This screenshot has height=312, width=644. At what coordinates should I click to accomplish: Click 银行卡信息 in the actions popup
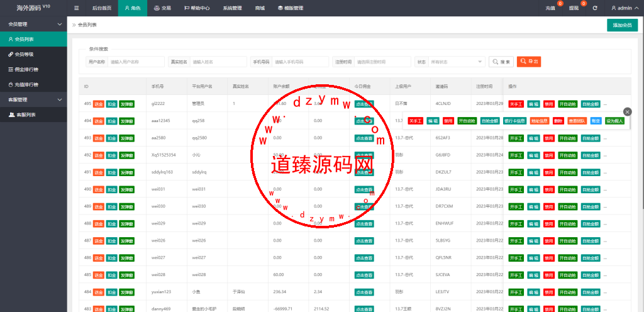pos(514,121)
